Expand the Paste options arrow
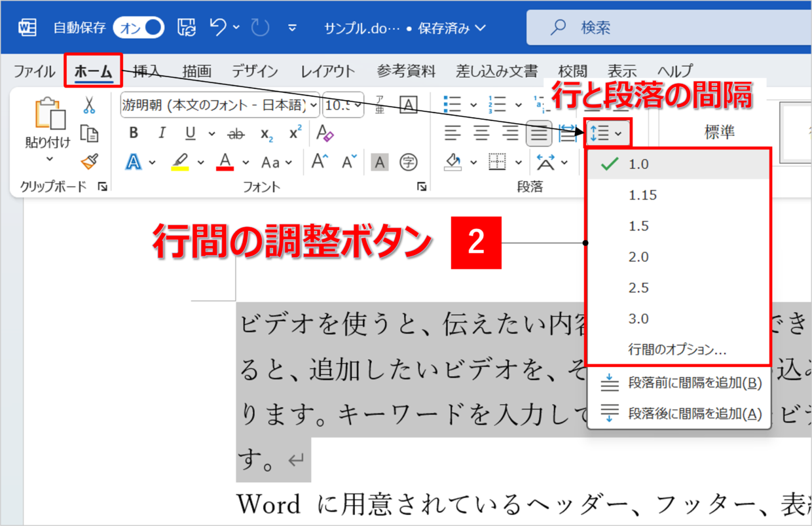This screenshot has width=812, height=526. point(50,159)
